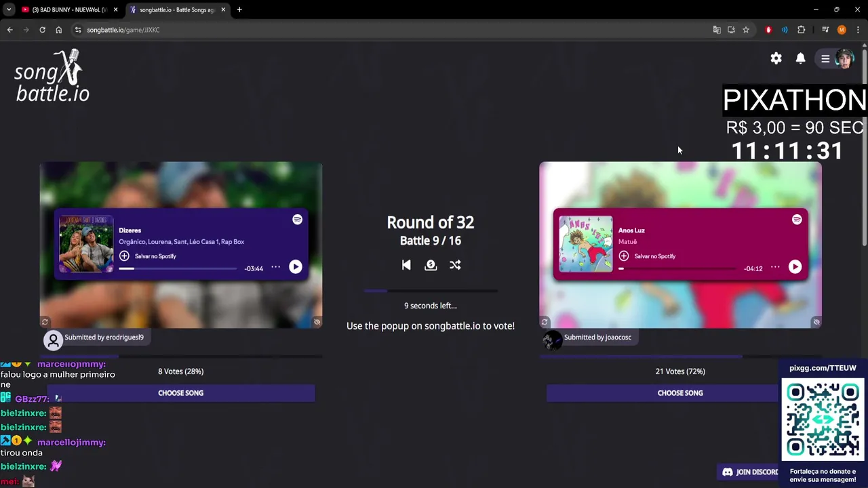Image resolution: width=868 pixels, height=488 pixels.
Task: Click the shuffle icon
Action: point(455,265)
